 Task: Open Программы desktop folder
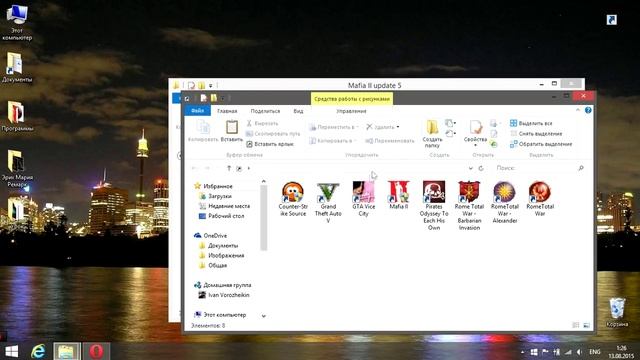point(17,116)
